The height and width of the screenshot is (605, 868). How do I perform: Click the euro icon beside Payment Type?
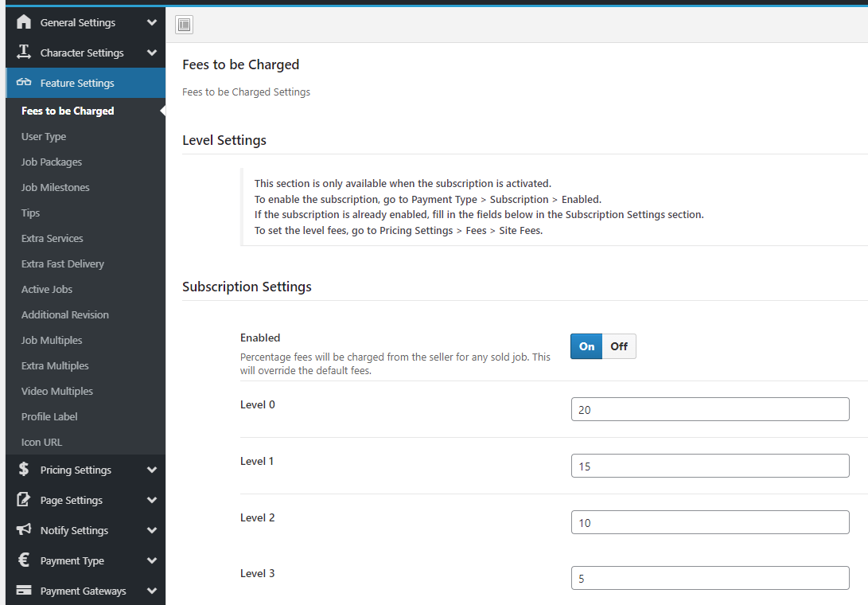[24, 560]
